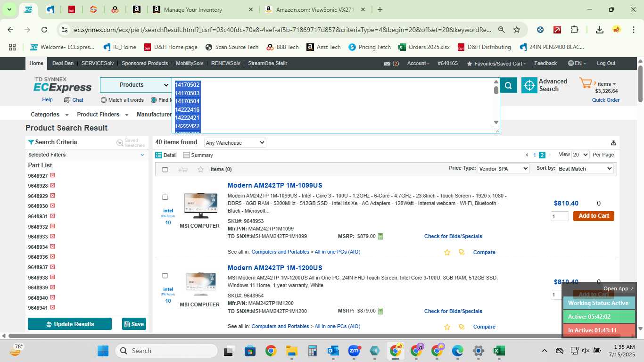The image size is (644, 362).
Task: Click toolbar star icon next to Items (0)
Action: [x=200, y=170]
